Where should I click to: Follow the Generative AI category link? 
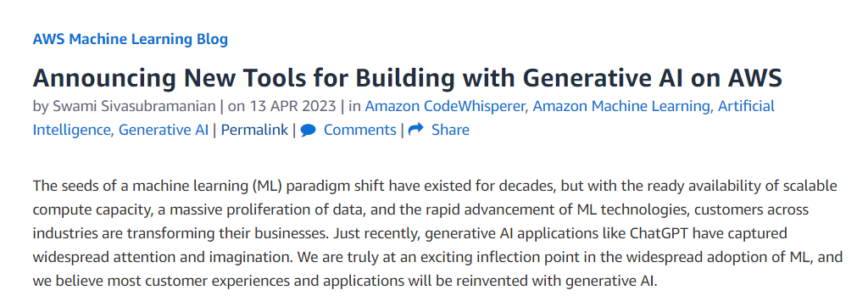pos(164,130)
